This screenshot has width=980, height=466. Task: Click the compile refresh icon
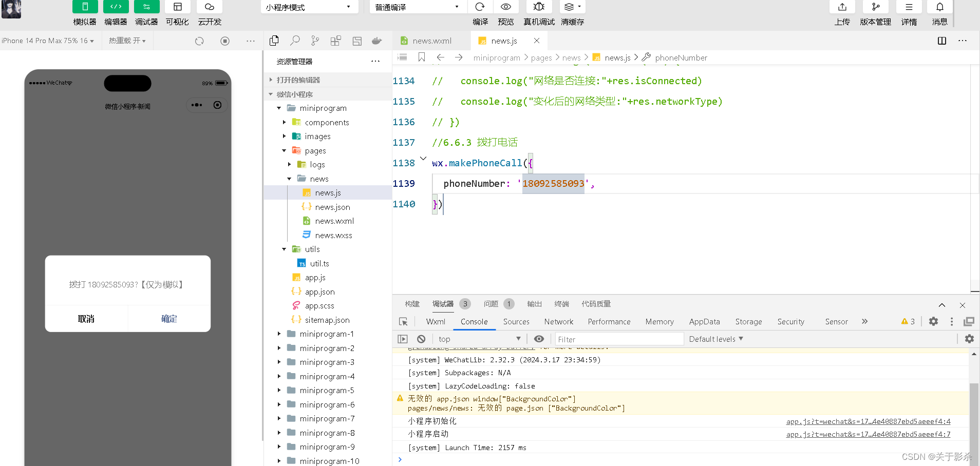(480, 7)
